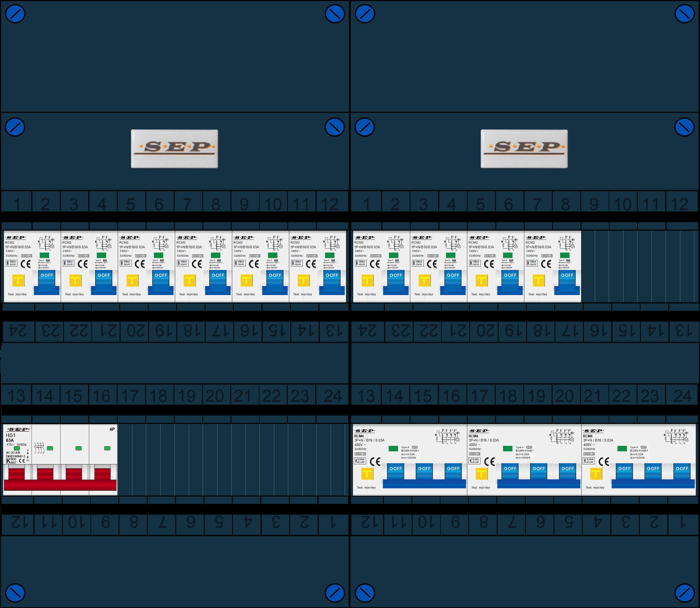The image size is (700, 608).
Task: Click 'RCM4' model text on breaker under slots 21-24
Action: pos(588,436)
